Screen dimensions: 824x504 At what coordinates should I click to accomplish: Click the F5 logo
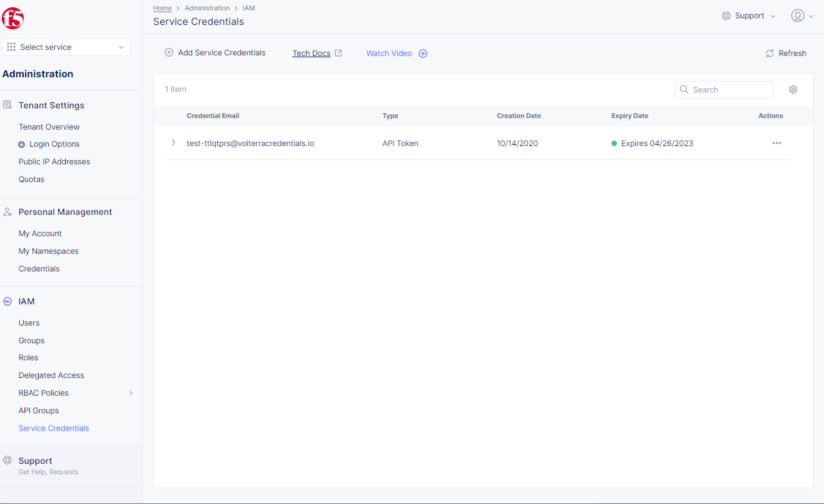(13, 18)
